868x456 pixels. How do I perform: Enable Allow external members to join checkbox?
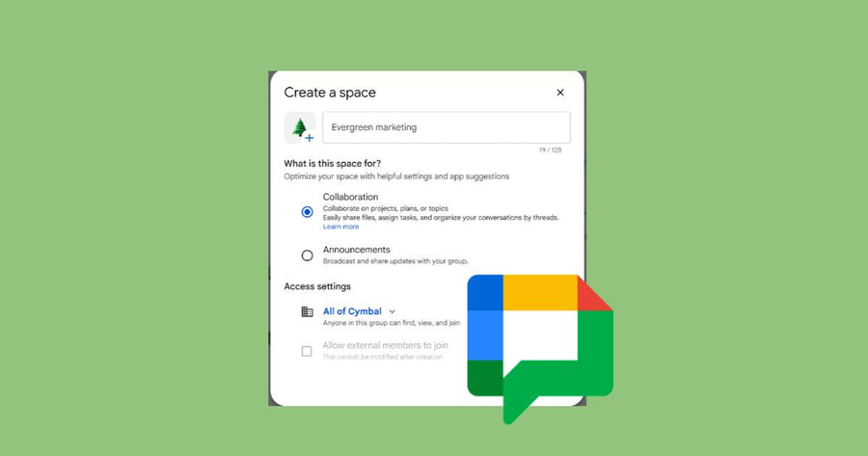[307, 352]
